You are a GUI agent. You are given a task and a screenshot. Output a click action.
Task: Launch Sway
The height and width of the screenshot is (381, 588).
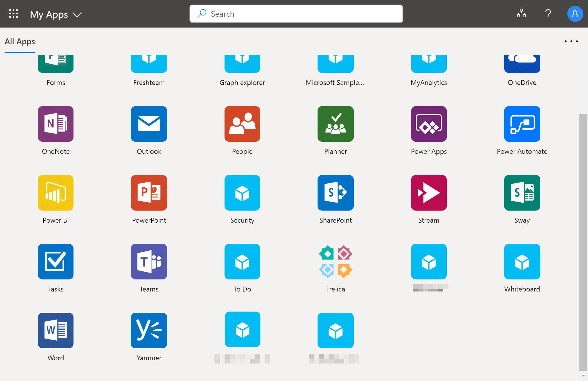[522, 193]
